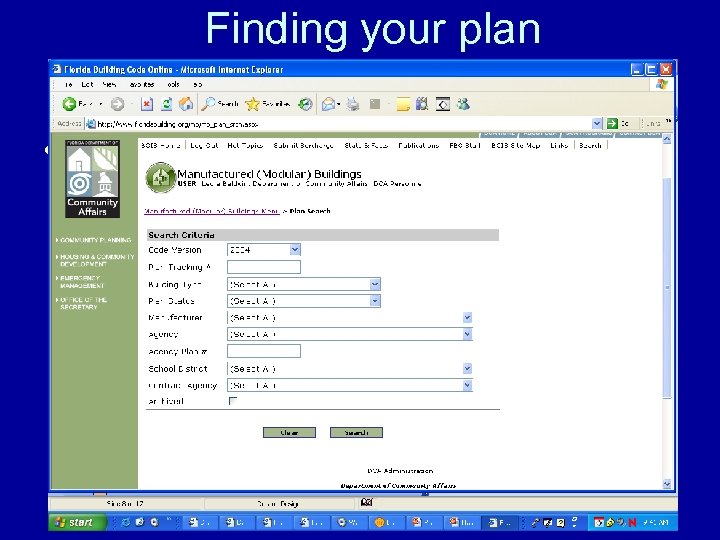The width and height of the screenshot is (720, 540).
Task: Open the File menu
Action: click(68, 84)
